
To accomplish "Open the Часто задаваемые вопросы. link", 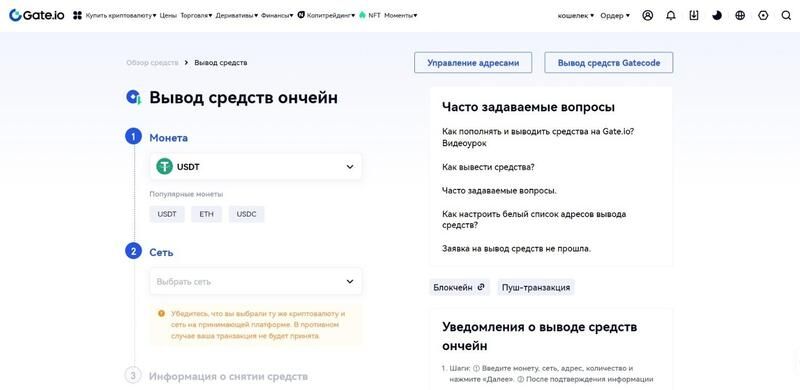I will [499, 190].
